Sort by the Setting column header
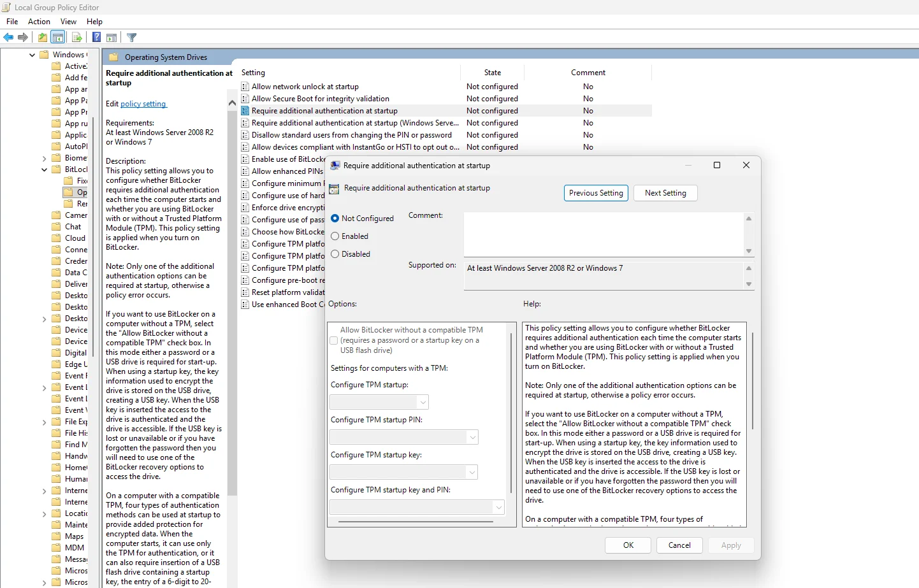The image size is (919, 588). click(x=349, y=73)
